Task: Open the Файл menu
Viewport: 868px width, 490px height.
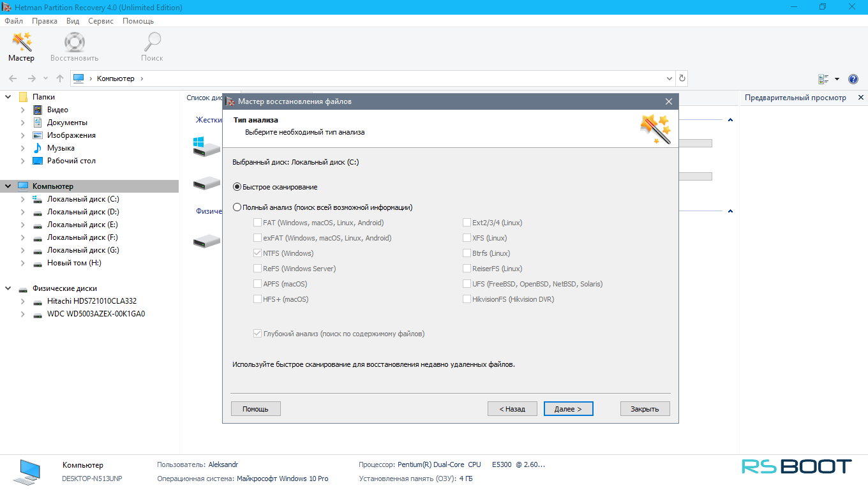Action: pyautogui.click(x=13, y=21)
